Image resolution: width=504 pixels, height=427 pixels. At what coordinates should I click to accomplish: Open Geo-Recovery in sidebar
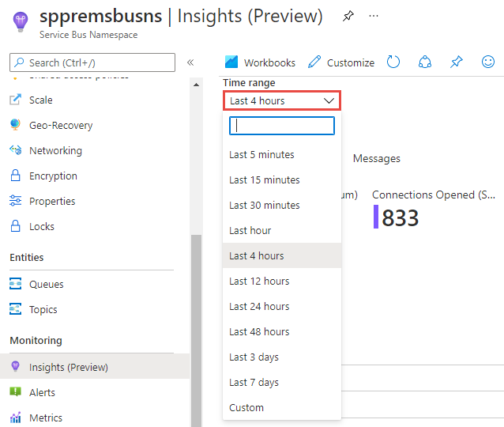click(x=60, y=125)
